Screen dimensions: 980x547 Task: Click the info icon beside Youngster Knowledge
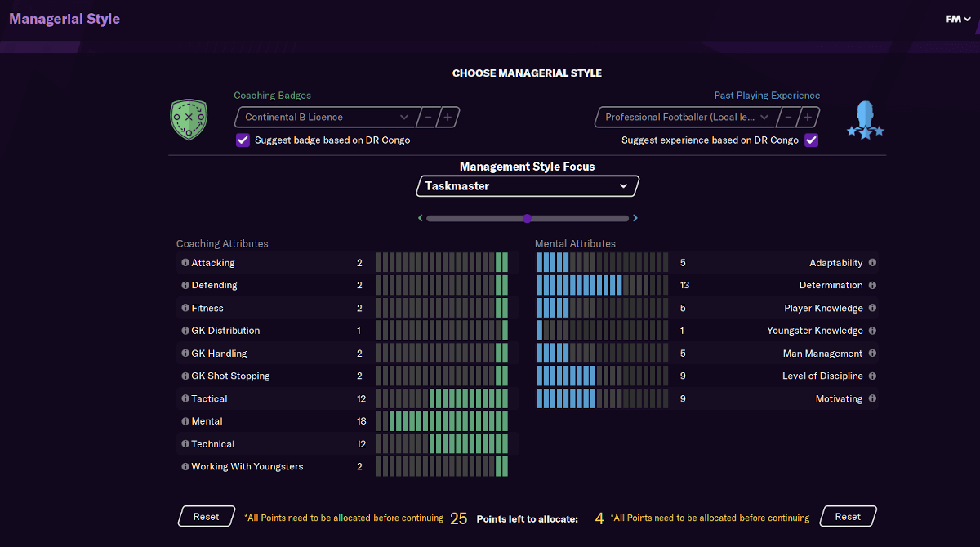(872, 331)
